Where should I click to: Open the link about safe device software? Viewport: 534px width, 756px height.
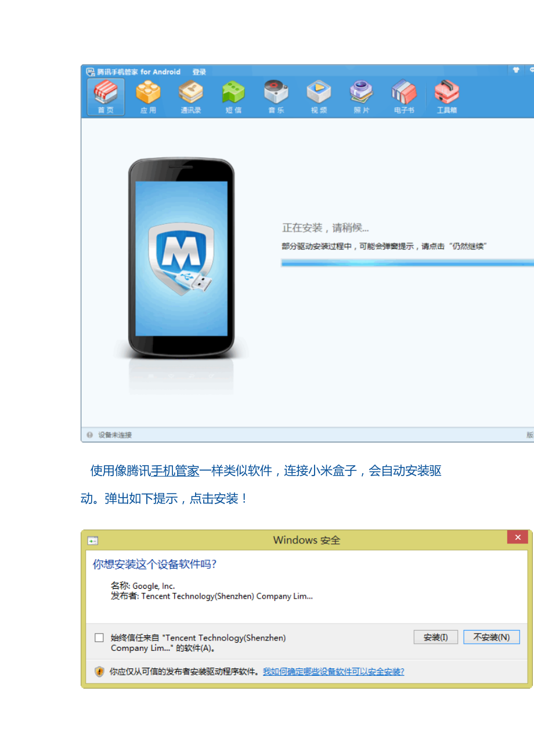(334, 671)
